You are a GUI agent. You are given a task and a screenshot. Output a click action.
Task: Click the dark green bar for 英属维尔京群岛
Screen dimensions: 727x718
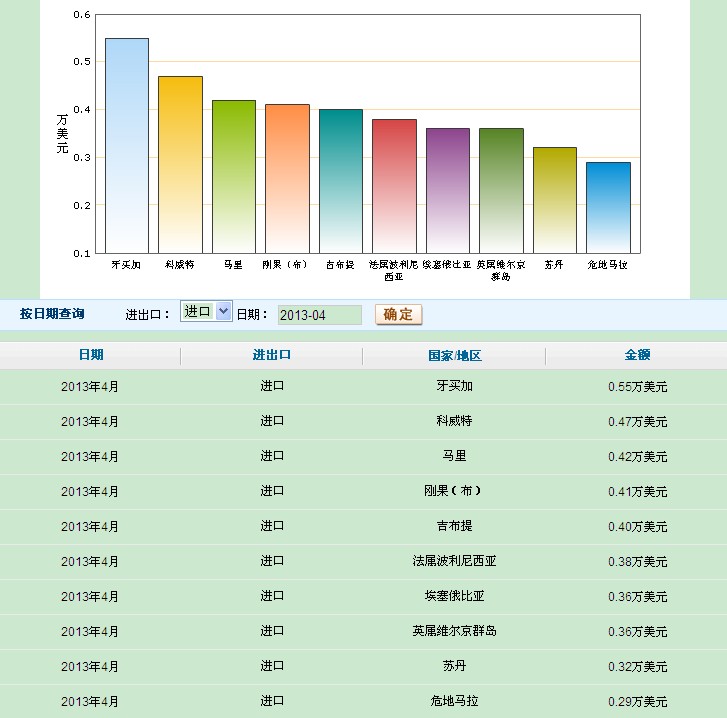pos(501,191)
